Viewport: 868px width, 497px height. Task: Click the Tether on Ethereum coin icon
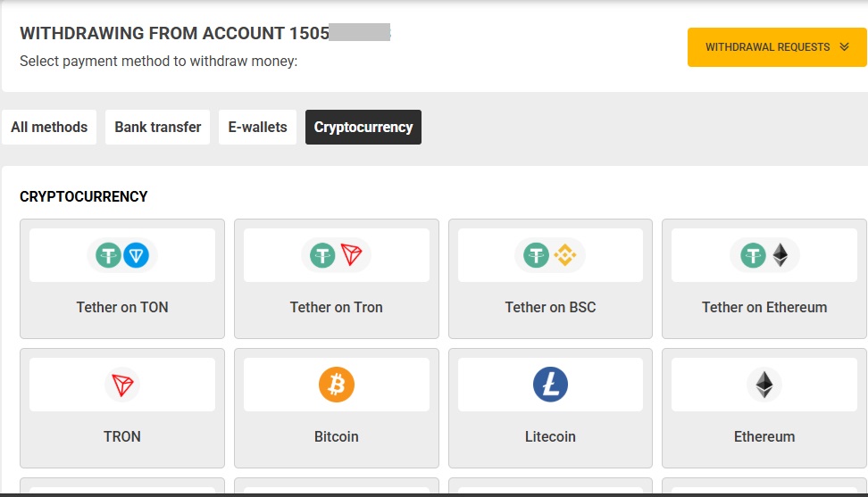point(764,256)
